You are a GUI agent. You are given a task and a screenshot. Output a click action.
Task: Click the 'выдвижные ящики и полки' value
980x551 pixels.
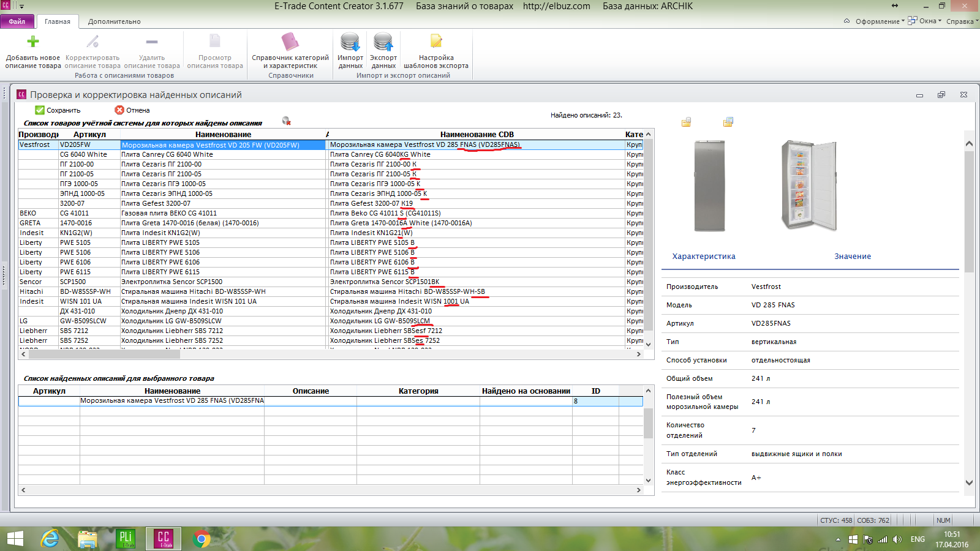coord(796,454)
